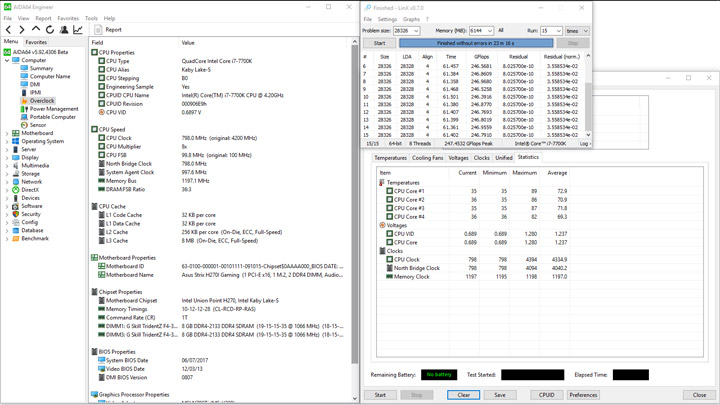Open Portable Computer in the tree
The image size is (720, 405).
53,117
